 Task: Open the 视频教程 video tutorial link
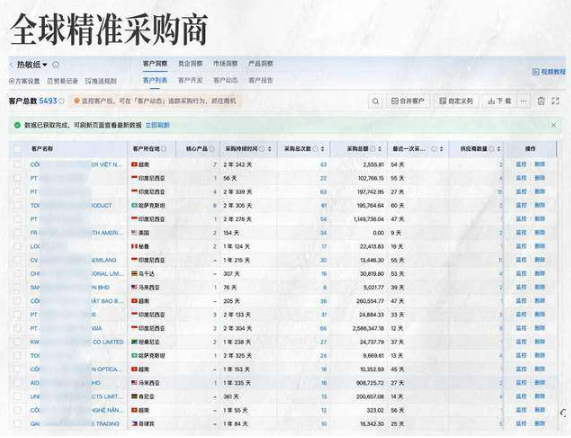tap(549, 72)
